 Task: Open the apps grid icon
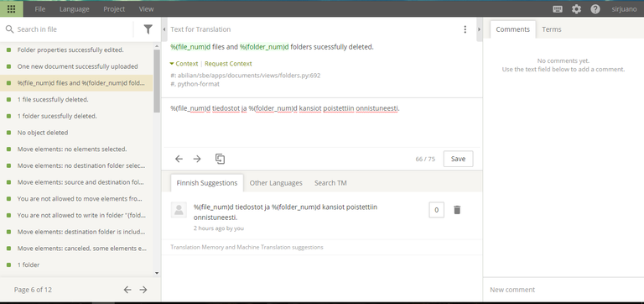[x=12, y=8]
